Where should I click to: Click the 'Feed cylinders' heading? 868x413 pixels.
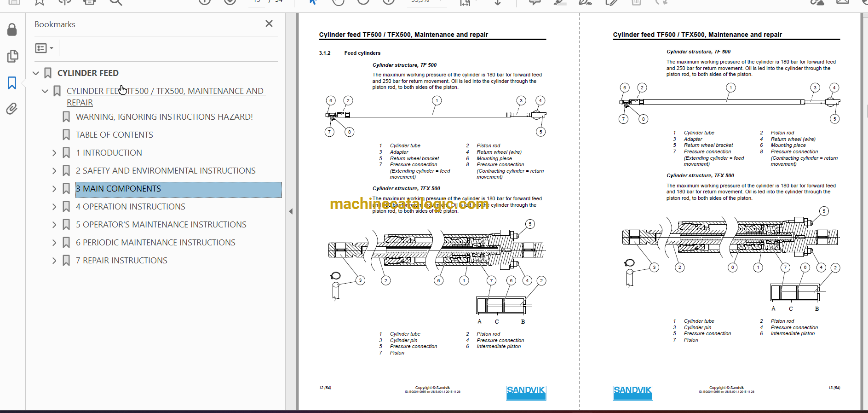(x=362, y=53)
